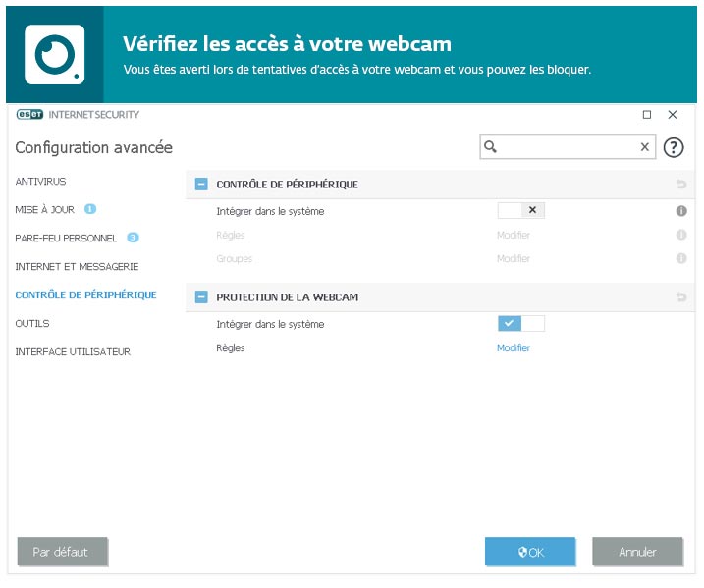Screen dimensions: 704x588
Task: Click Modifier link for webcam Règles
Action: click(x=513, y=348)
